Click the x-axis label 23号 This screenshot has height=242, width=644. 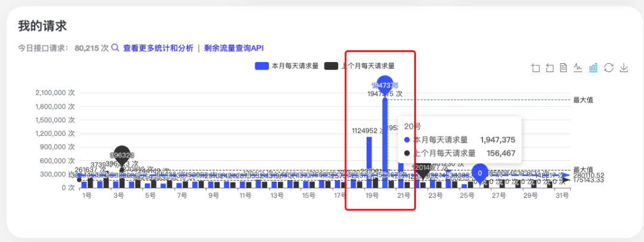coord(435,196)
